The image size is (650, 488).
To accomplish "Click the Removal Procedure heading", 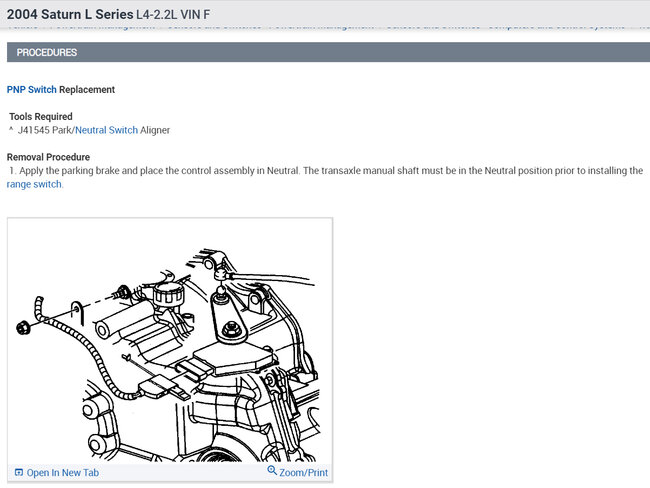I will [48, 157].
